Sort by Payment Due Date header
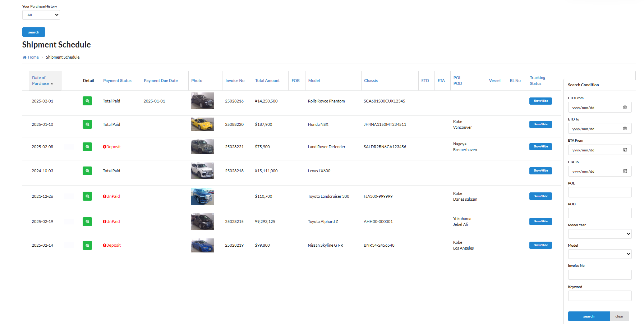This screenshot has width=644, height=324. click(161, 81)
